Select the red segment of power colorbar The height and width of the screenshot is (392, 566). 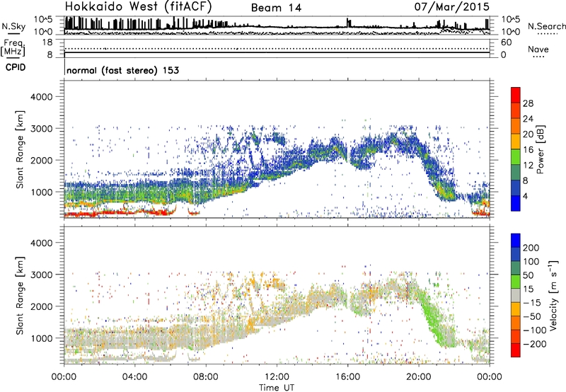516,95
